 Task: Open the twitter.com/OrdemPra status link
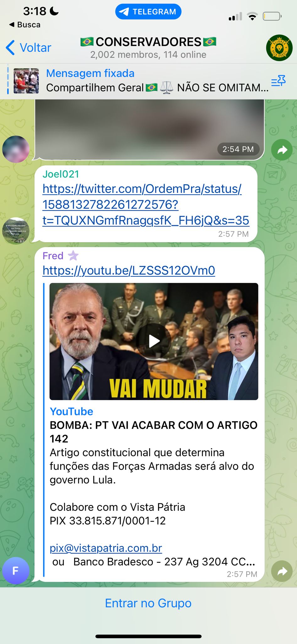[146, 204]
